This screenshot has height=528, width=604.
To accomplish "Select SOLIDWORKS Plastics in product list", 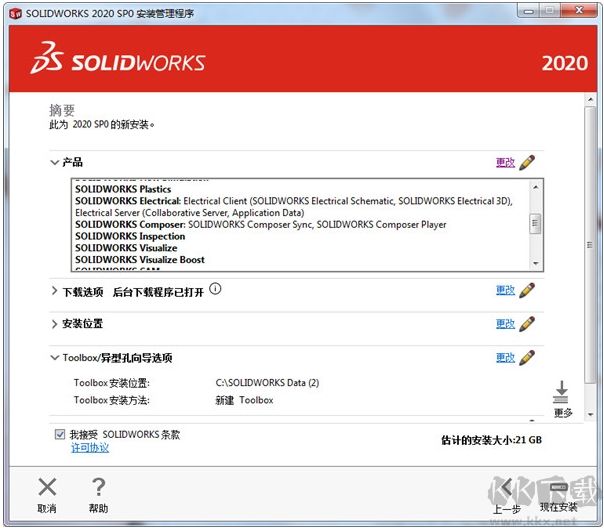I will 123,189.
